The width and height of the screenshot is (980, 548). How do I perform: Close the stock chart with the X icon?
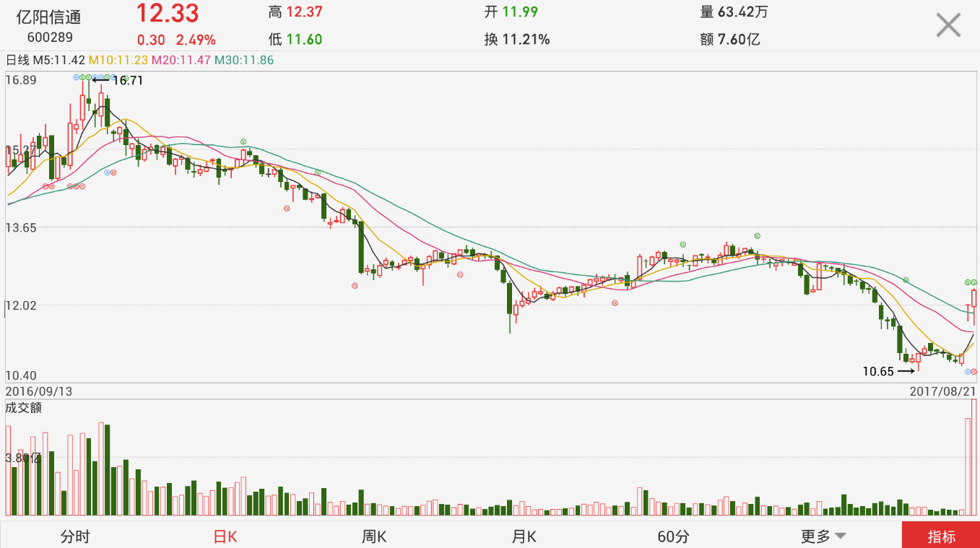tap(948, 25)
